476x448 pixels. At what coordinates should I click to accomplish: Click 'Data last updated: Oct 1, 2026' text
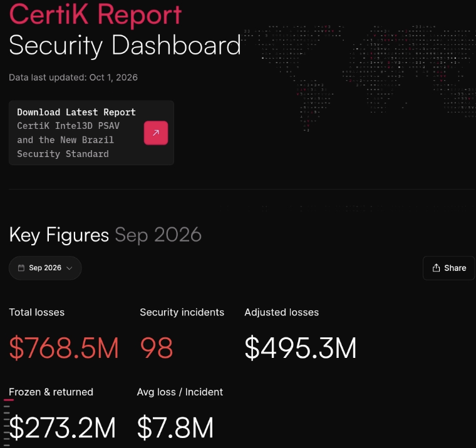click(x=73, y=78)
